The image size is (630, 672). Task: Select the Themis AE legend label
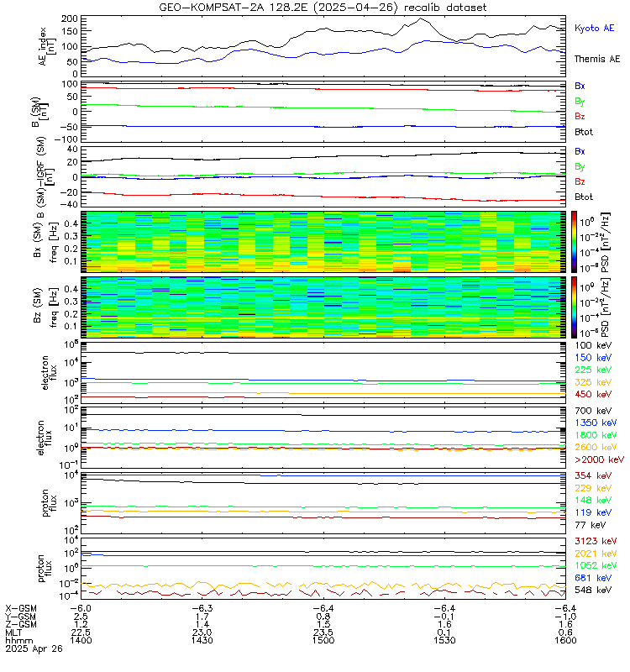click(x=597, y=59)
